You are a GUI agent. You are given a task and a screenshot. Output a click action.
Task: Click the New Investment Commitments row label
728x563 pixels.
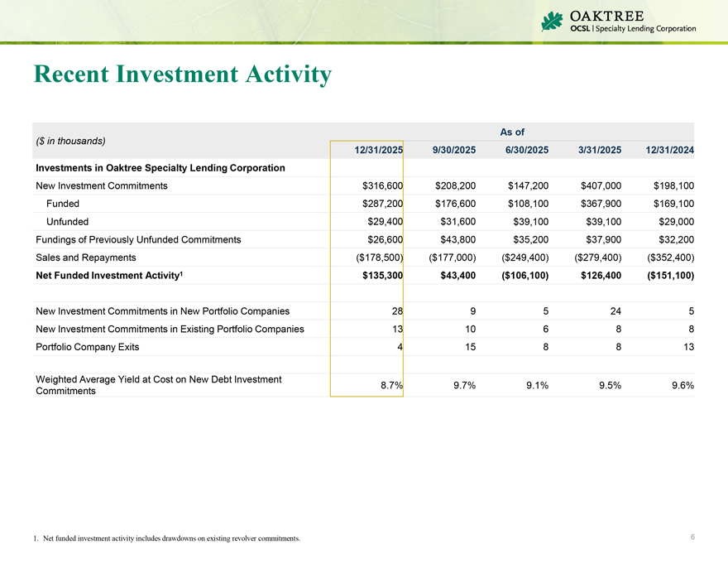pos(103,186)
